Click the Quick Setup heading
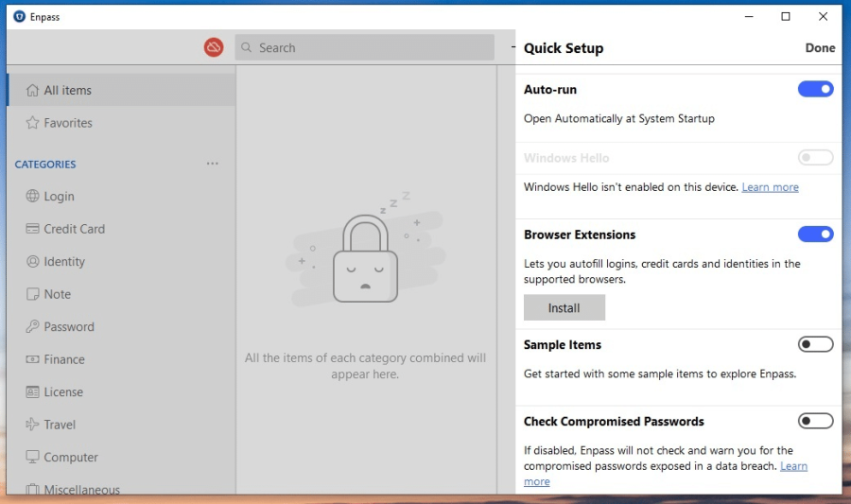Viewport: 851px width, 504px height. click(x=564, y=48)
